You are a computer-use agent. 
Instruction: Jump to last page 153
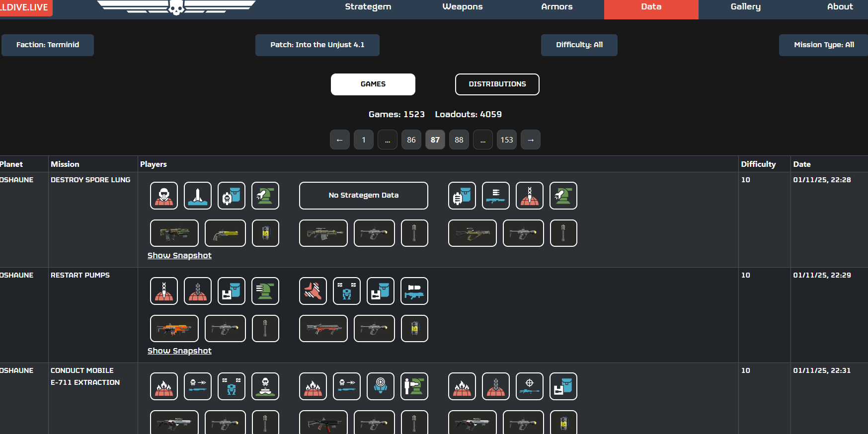pos(507,140)
